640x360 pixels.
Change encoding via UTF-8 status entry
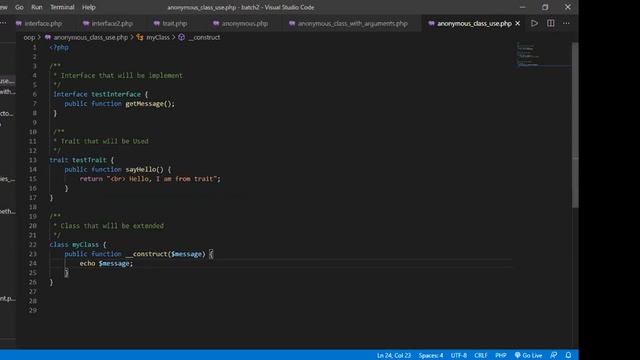459,355
